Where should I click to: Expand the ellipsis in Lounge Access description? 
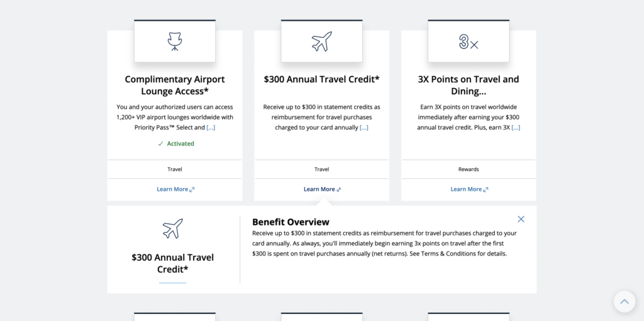pos(211,127)
